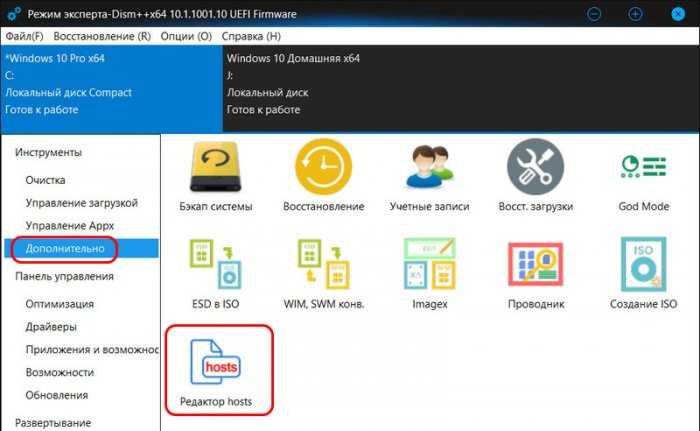The width and height of the screenshot is (700, 431).
Task: Open the Бэкап системы backup tool icon
Action: click(x=216, y=167)
